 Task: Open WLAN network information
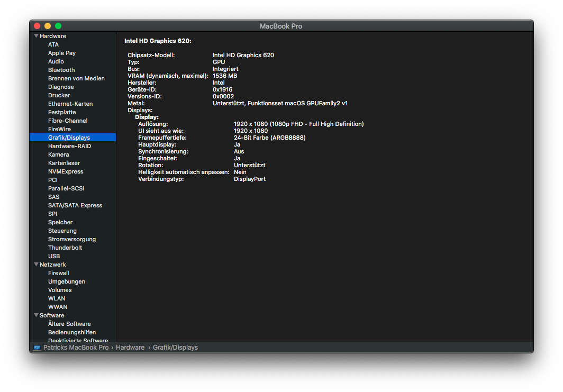57,298
